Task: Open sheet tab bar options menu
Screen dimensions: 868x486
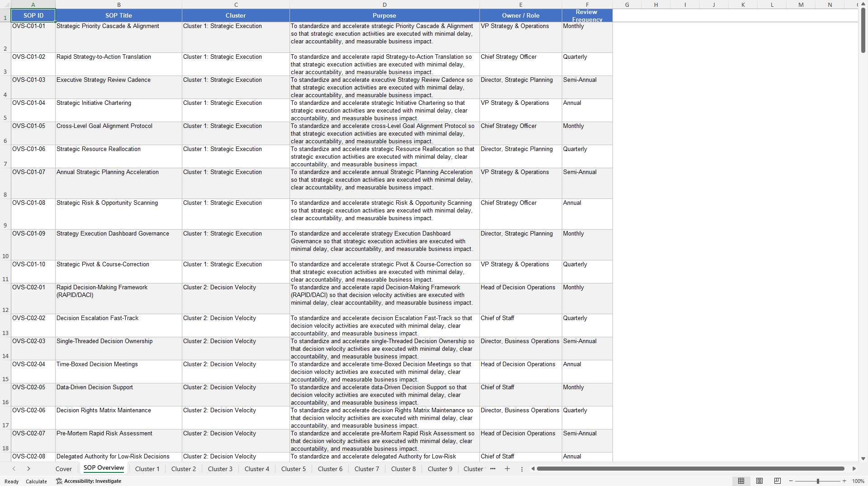Action: 522,469
